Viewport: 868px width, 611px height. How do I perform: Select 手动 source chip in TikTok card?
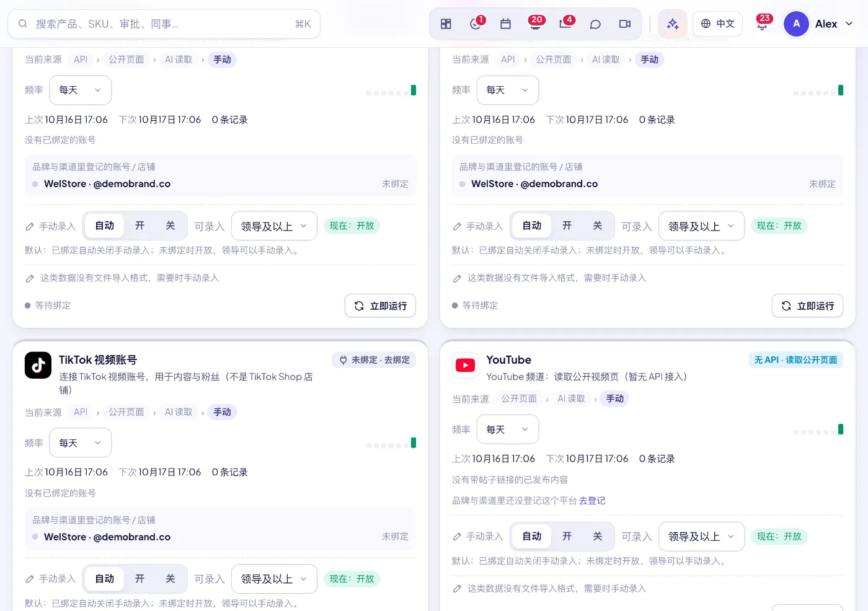pos(222,412)
